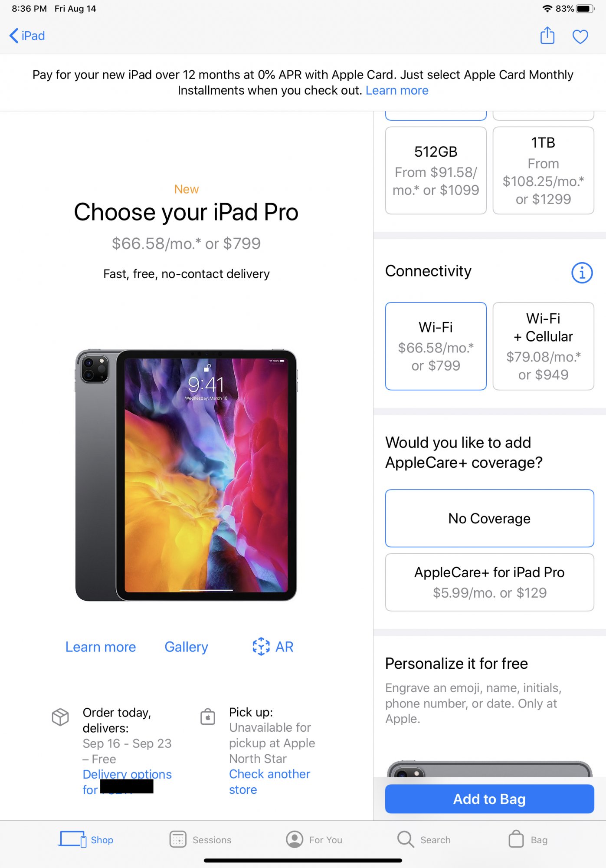Open the AR view icon
This screenshot has height=868, width=606.
pos(261,646)
